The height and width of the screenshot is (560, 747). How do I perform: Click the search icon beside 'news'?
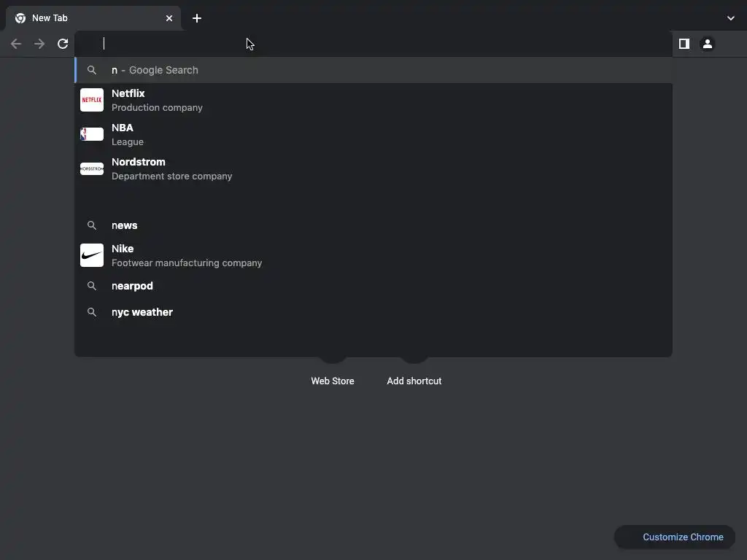92,225
